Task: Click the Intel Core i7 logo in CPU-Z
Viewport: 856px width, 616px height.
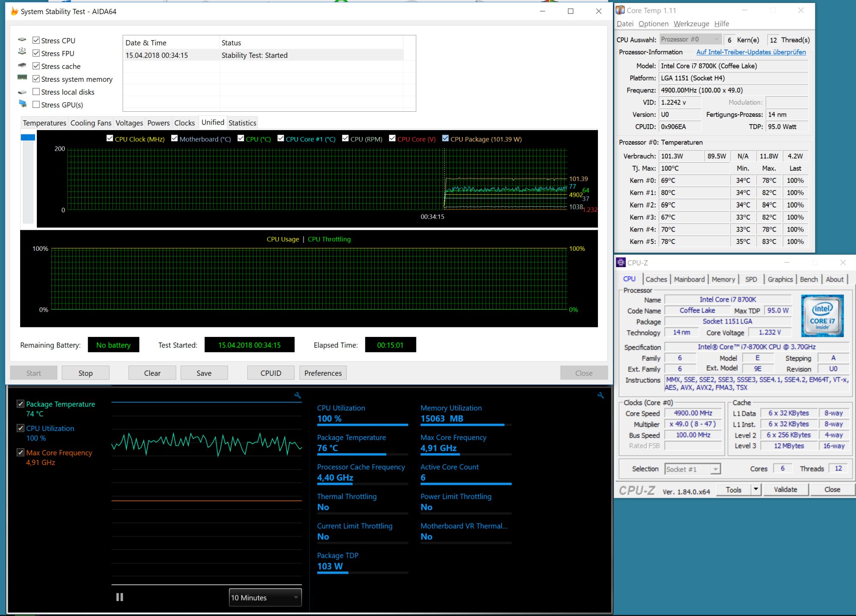Action: click(x=822, y=315)
